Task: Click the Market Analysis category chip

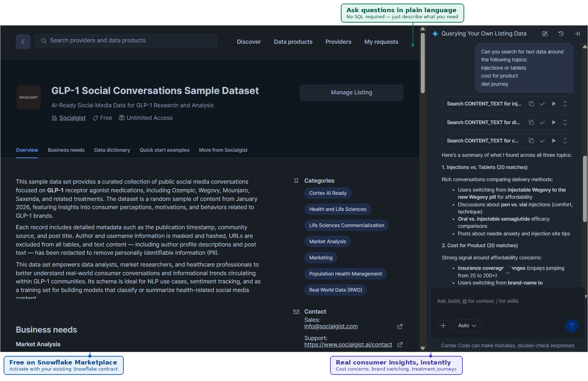Action: click(x=328, y=241)
